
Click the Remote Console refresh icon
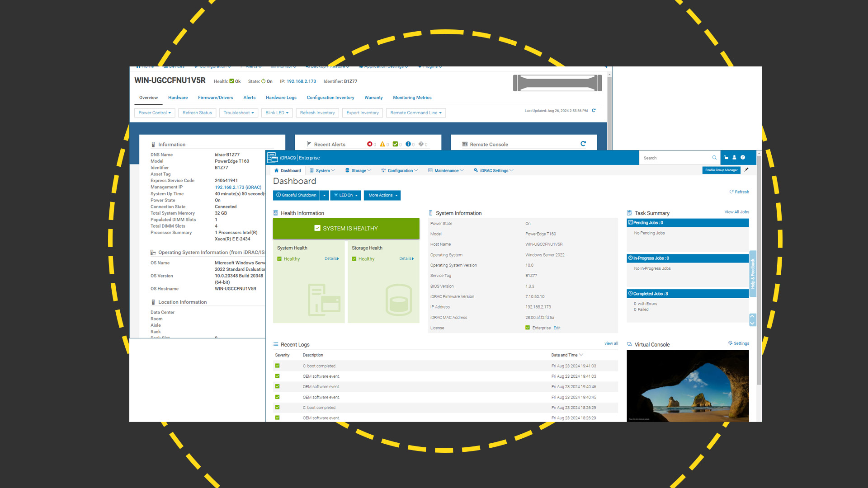click(x=585, y=144)
